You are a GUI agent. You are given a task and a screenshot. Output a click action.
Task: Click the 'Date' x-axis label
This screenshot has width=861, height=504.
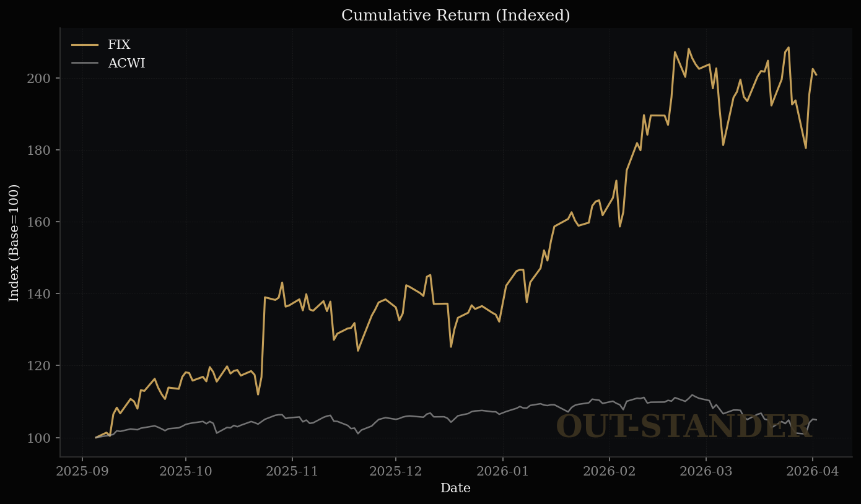(x=455, y=489)
